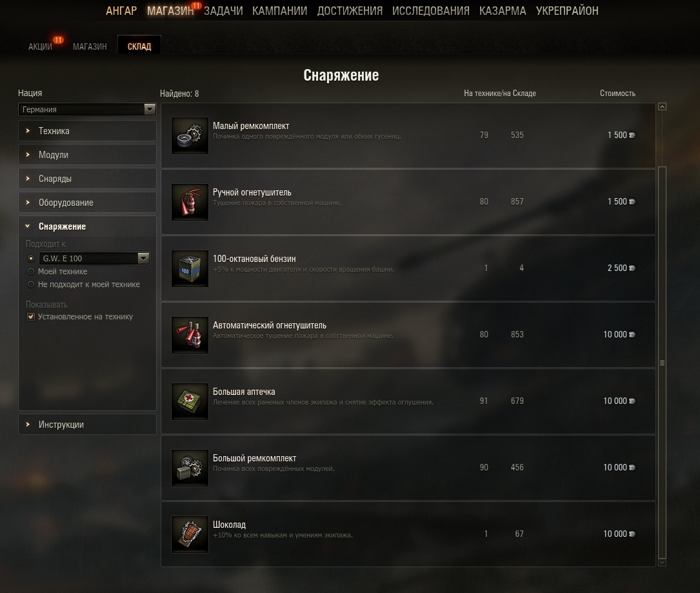700x593 pixels.
Task: Expand the Инструкции section
Action: (x=87, y=424)
